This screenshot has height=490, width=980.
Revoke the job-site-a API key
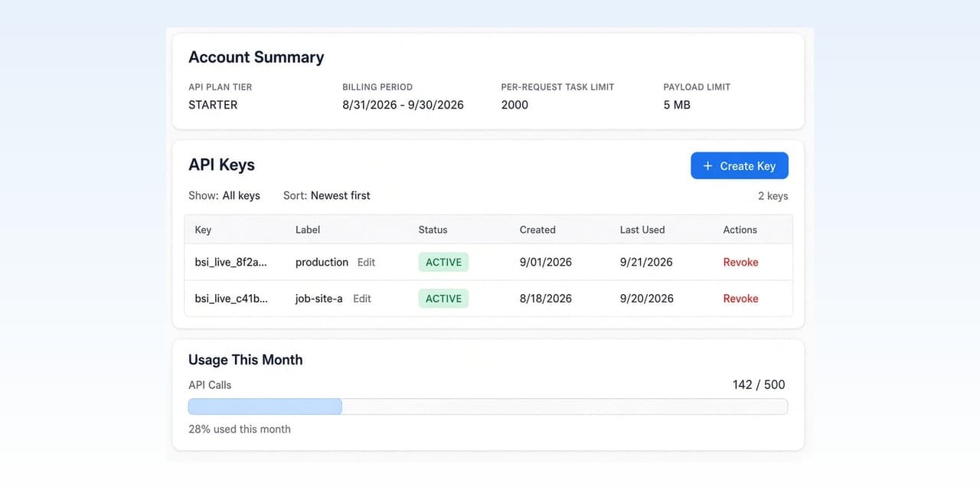[741, 299]
